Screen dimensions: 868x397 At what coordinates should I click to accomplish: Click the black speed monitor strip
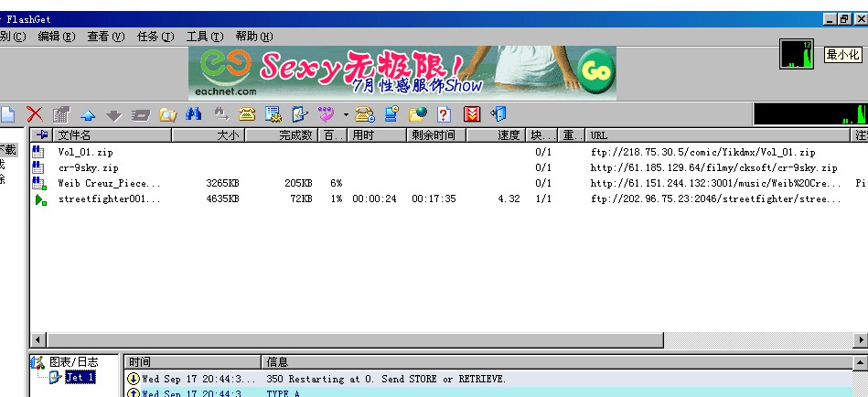coord(809,114)
